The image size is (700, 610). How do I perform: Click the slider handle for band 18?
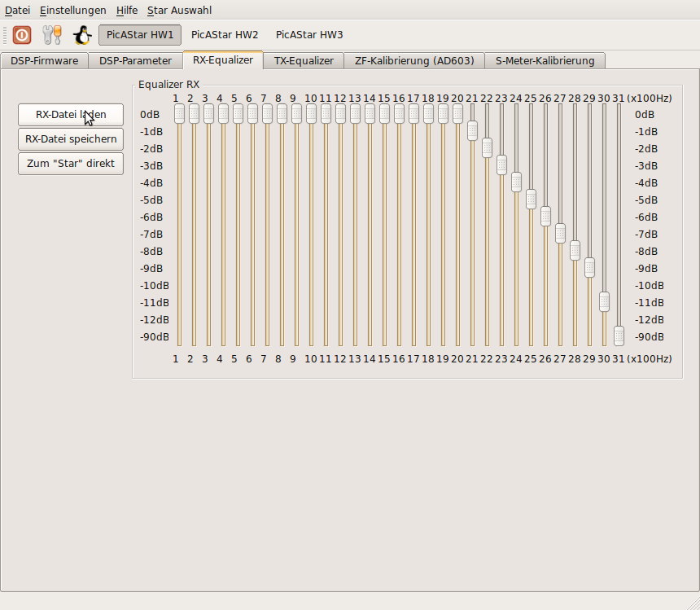(428, 114)
